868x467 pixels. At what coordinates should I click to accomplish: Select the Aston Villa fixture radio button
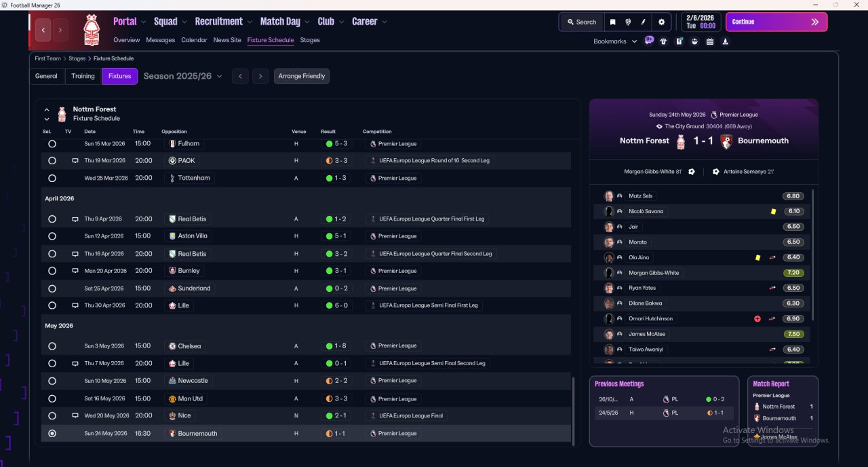52,236
